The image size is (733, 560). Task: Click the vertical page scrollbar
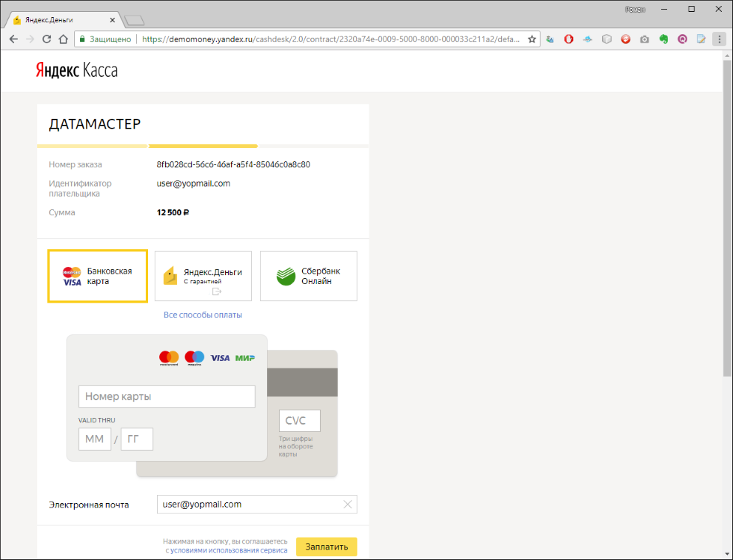pyautogui.click(x=727, y=217)
